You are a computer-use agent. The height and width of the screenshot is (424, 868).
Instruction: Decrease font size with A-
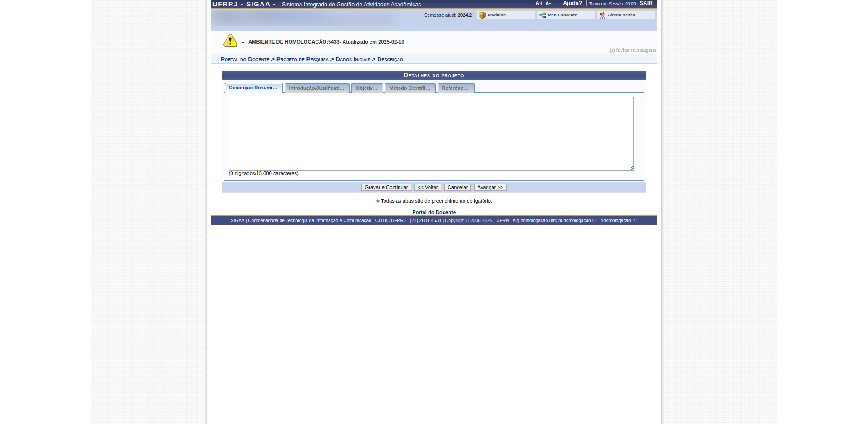click(548, 3)
